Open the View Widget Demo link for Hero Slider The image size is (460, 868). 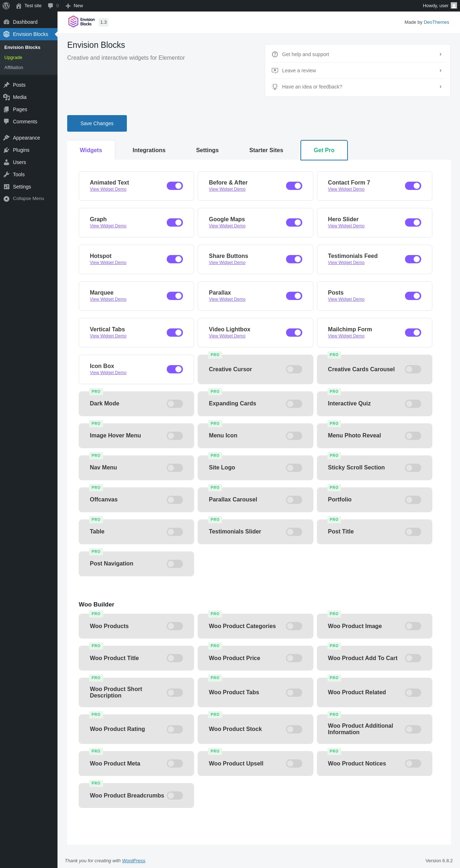coord(346,226)
